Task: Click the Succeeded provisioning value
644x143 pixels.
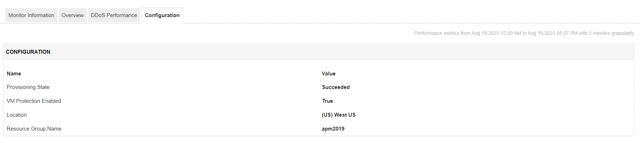Action: (335, 87)
